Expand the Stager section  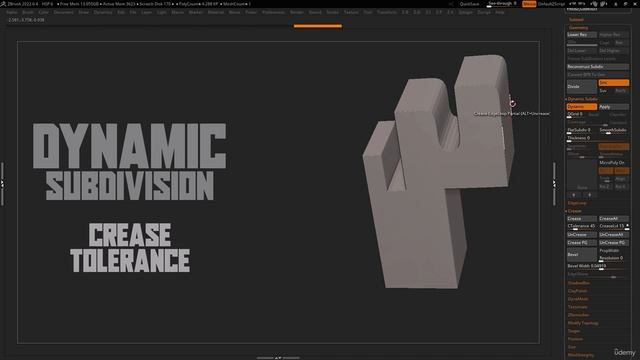(x=574, y=331)
